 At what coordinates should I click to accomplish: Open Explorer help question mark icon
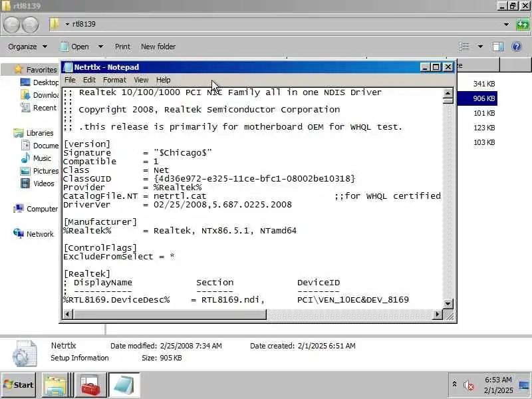(517, 47)
